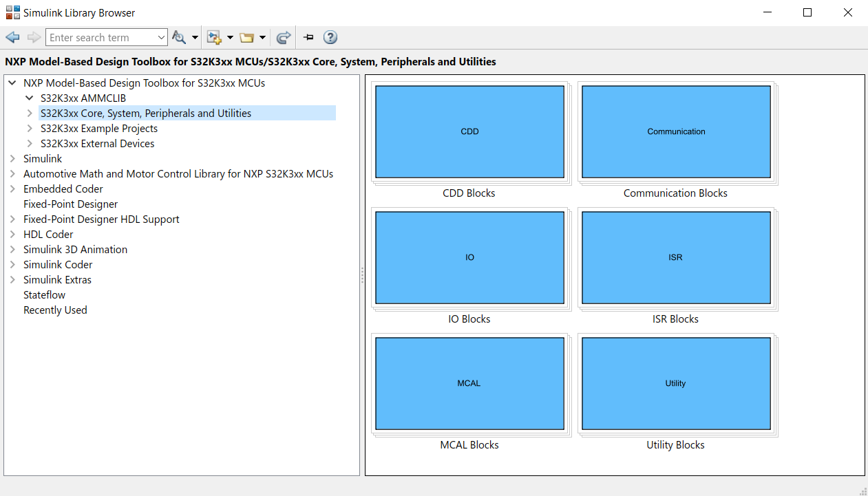Screen dimensions: 868x496
Task: Click the new model icon
Action: (x=214, y=37)
